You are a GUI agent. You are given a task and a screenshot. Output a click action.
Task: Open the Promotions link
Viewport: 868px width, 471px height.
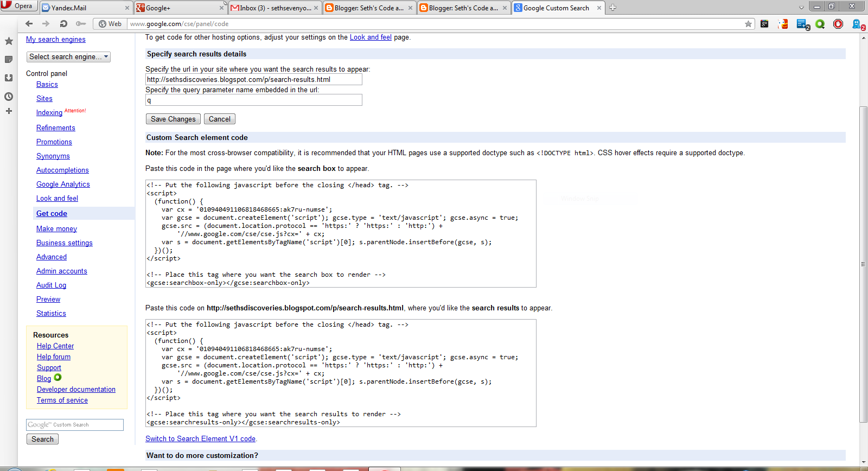[54, 142]
